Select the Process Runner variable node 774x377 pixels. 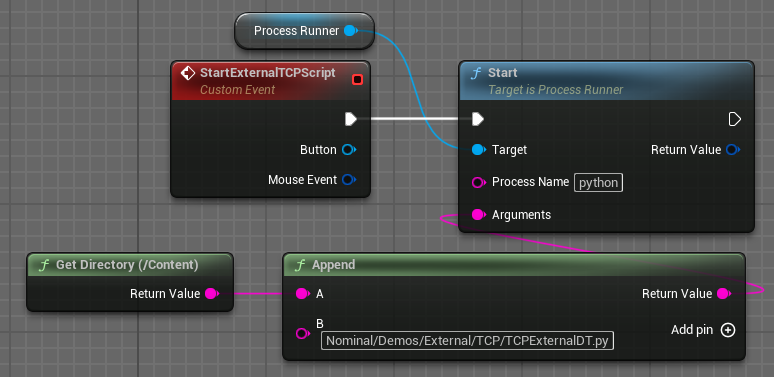point(305,31)
